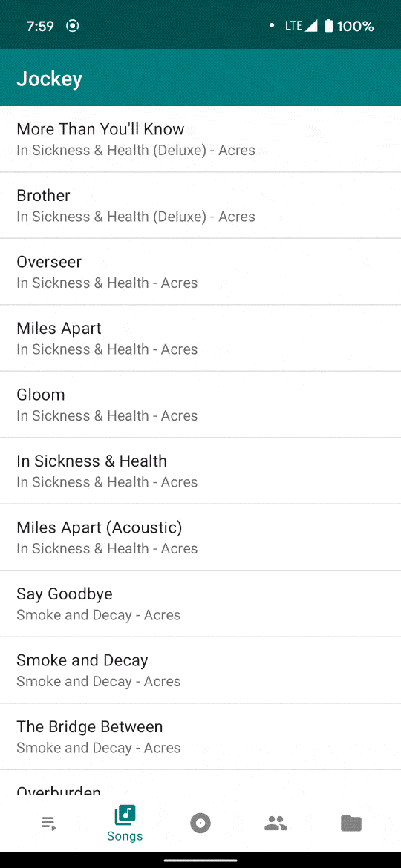Image resolution: width=401 pixels, height=868 pixels.
Task: Switch to the Albums disc icon
Action: pos(200,823)
